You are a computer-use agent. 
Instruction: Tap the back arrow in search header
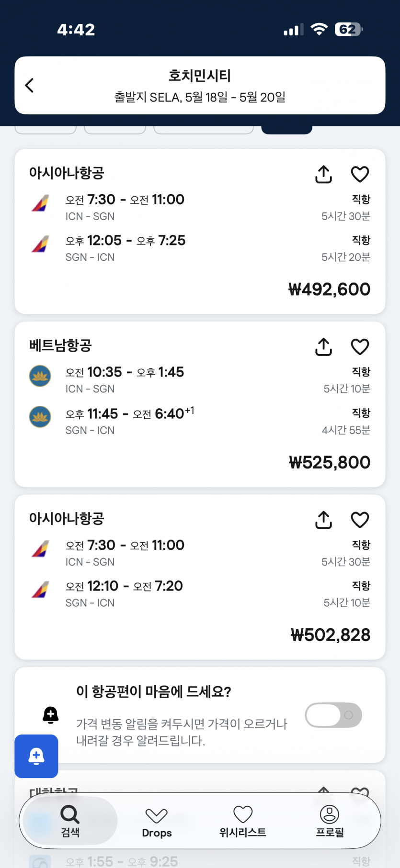pyautogui.click(x=30, y=86)
